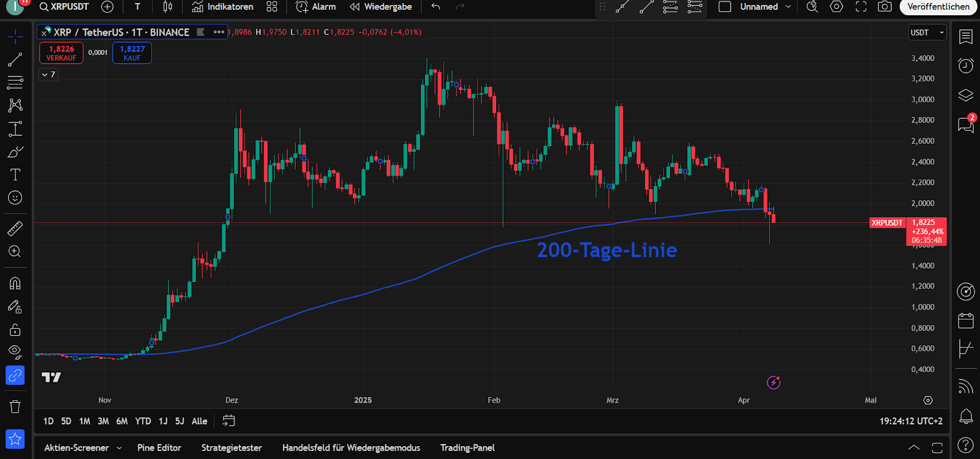Open the emoji and icons tool
This screenshot has height=459, width=980.
pyautogui.click(x=15, y=198)
